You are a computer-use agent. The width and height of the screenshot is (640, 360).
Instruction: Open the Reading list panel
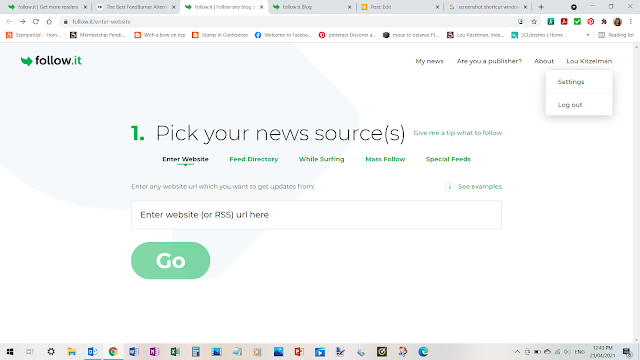point(616,35)
